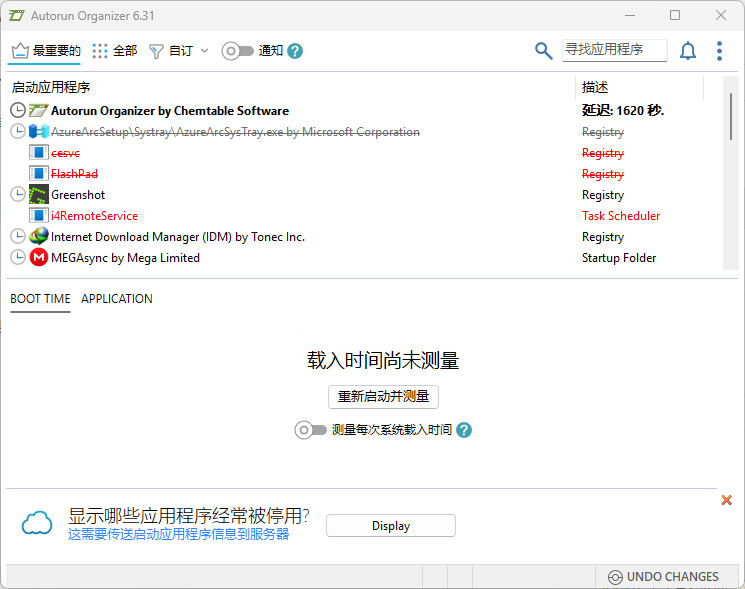Viewport: 745px width, 589px height.
Task: Open the three-dot more options menu
Action: coord(719,51)
